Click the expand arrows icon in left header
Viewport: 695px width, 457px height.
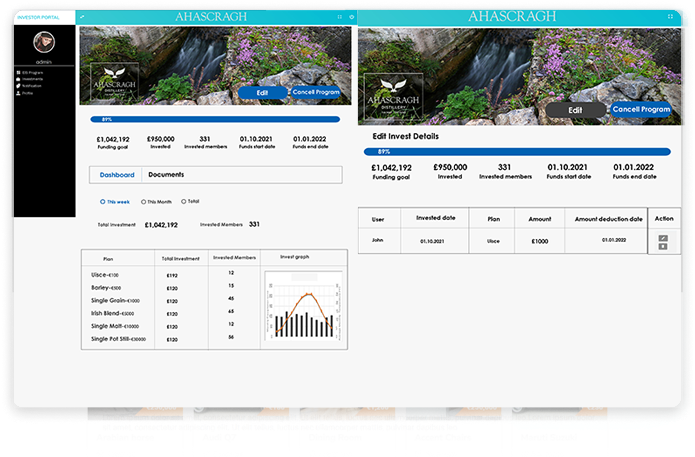[82, 17]
